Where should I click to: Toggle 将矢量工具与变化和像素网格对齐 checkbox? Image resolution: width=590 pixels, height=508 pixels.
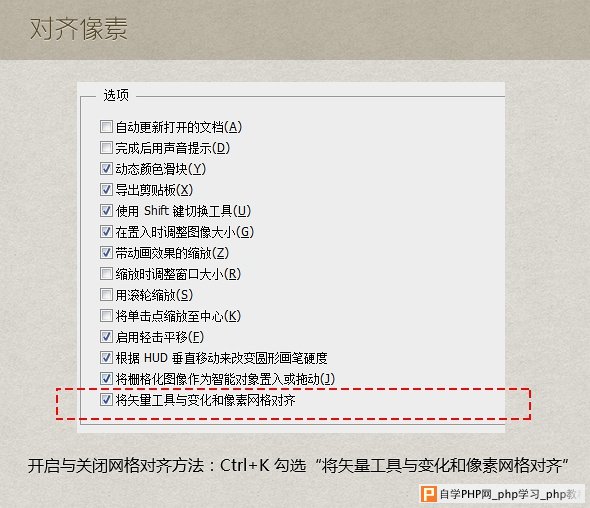tap(106, 400)
